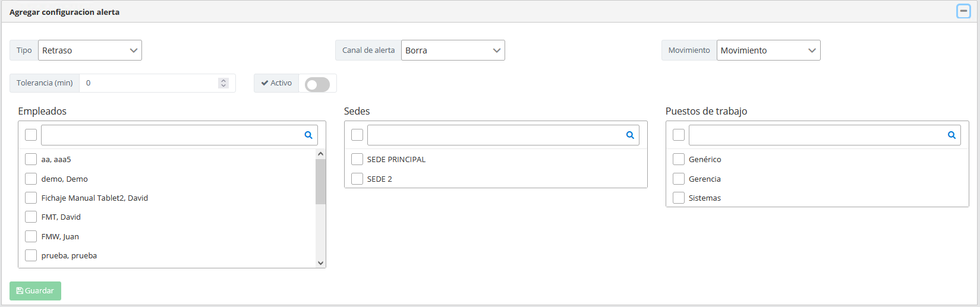Viewport: 980px width, 307px height.
Task: Check the employee 'demo, Demo'
Action: point(31,179)
